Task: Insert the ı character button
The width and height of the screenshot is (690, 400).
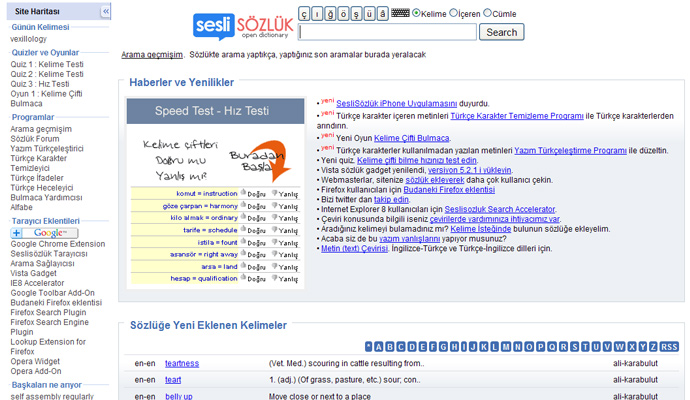Action: pos(317,14)
